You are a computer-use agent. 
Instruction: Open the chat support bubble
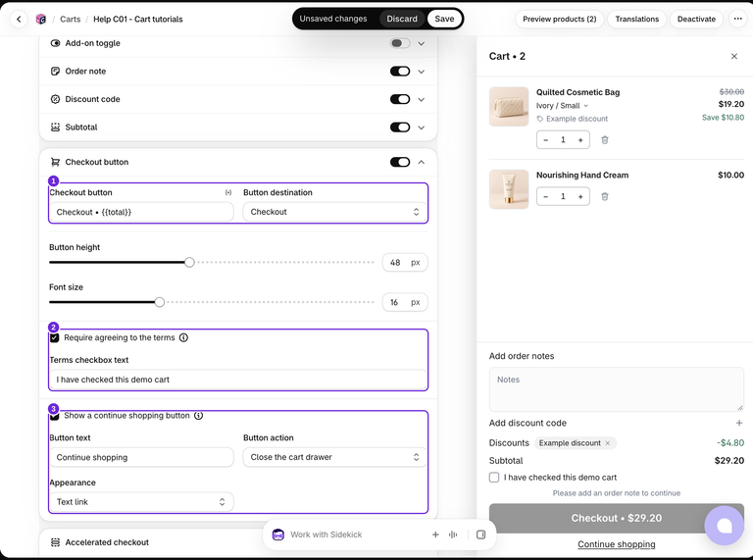(x=725, y=526)
